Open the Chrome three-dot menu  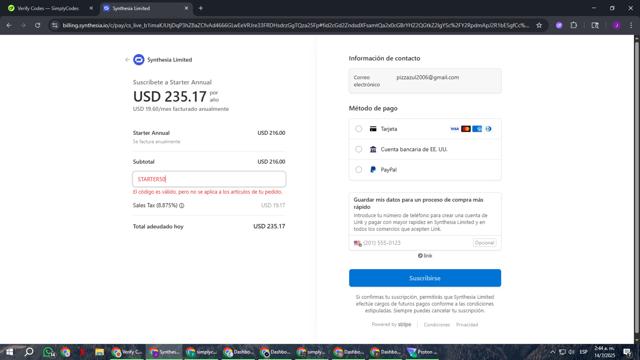631,25
